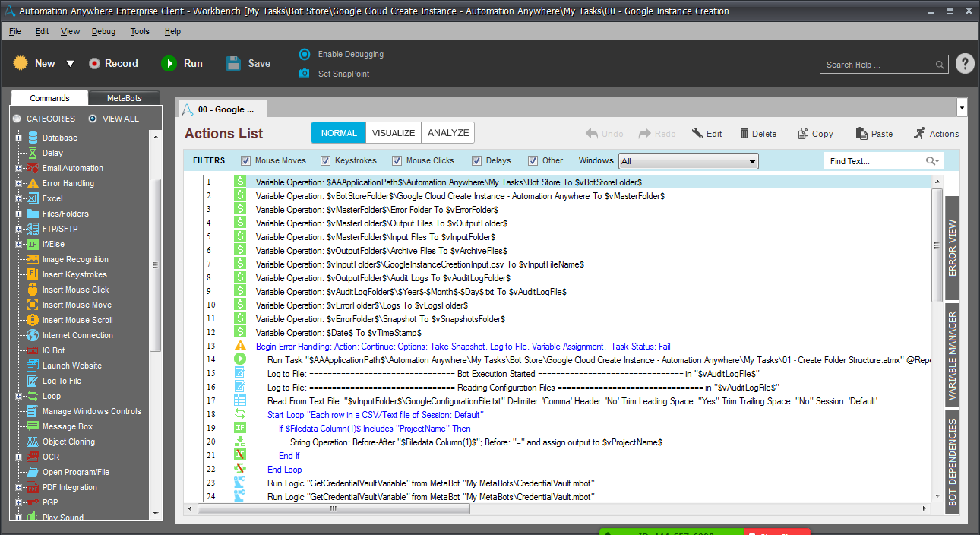
Task: Click the Save floppy disk icon
Action: (233, 64)
